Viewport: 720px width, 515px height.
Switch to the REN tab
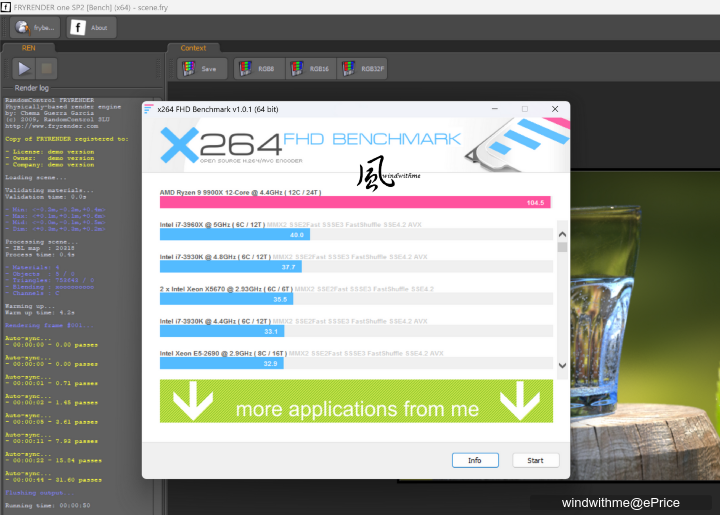coord(22,47)
